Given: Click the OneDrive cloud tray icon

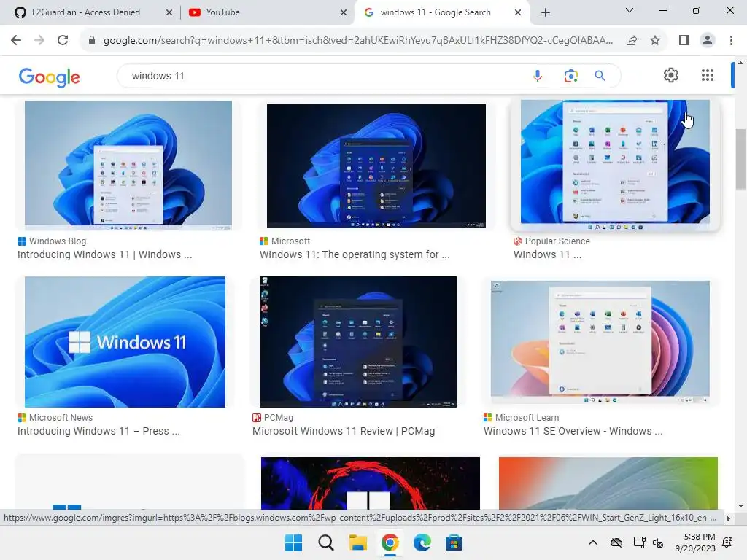Looking at the screenshot, I should click(616, 542).
